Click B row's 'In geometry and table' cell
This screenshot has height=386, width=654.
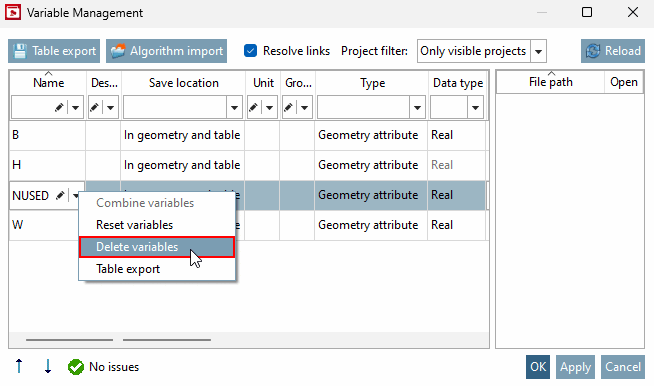(x=182, y=135)
